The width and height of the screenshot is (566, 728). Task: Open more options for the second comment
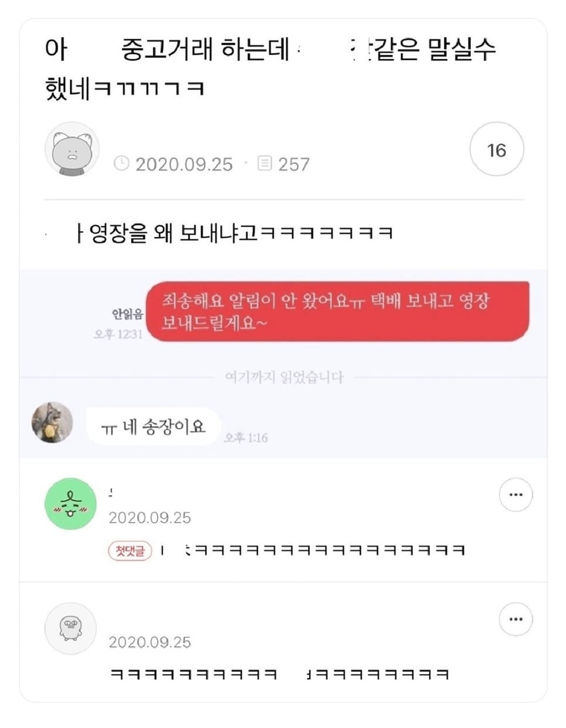coord(516,619)
